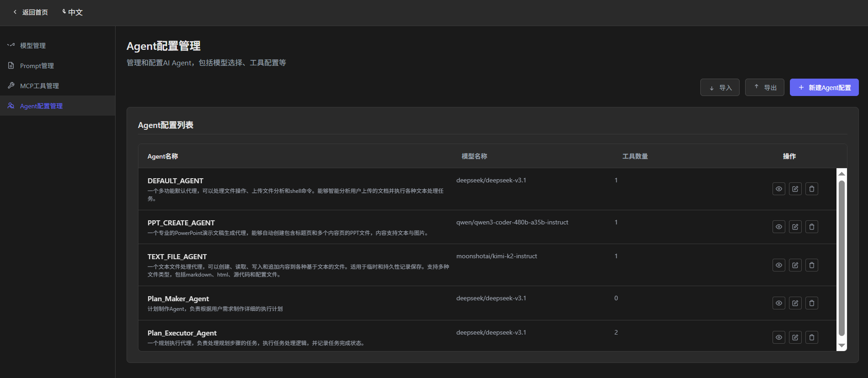Open Prompt管理 in the sidebar

[58, 66]
